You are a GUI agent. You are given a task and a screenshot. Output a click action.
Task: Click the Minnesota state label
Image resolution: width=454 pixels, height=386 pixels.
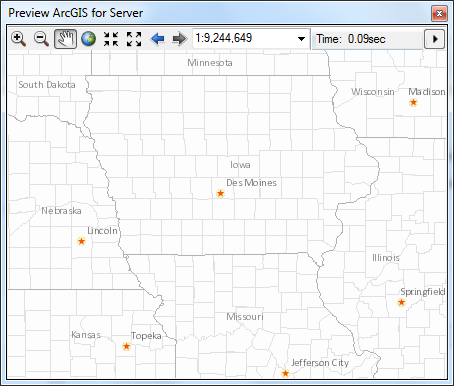tap(210, 63)
